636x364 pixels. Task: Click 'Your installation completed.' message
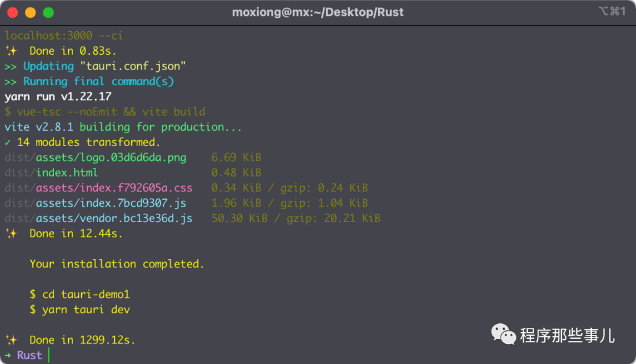pos(117,264)
